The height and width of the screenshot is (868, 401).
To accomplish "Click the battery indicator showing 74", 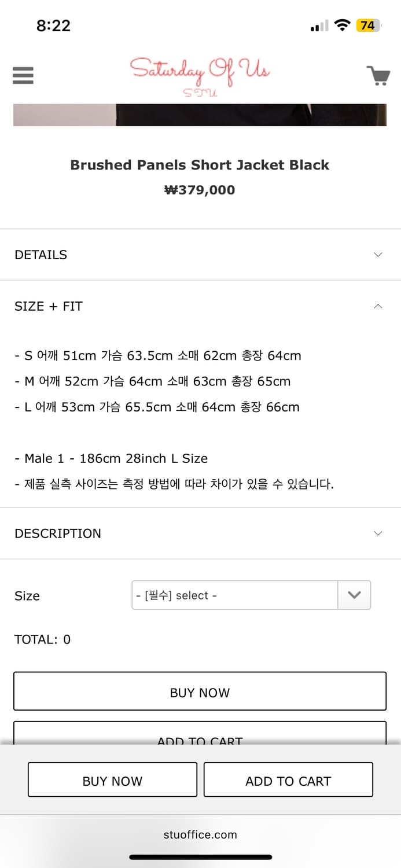I will (369, 25).
